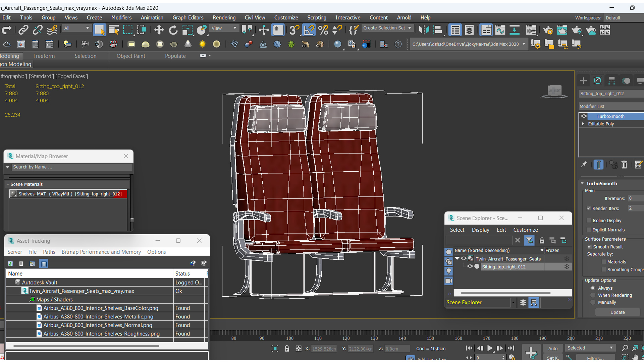644x362 pixels.
Task: Activate the Select Object tool
Action: pyautogui.click(x=100, y=30)
